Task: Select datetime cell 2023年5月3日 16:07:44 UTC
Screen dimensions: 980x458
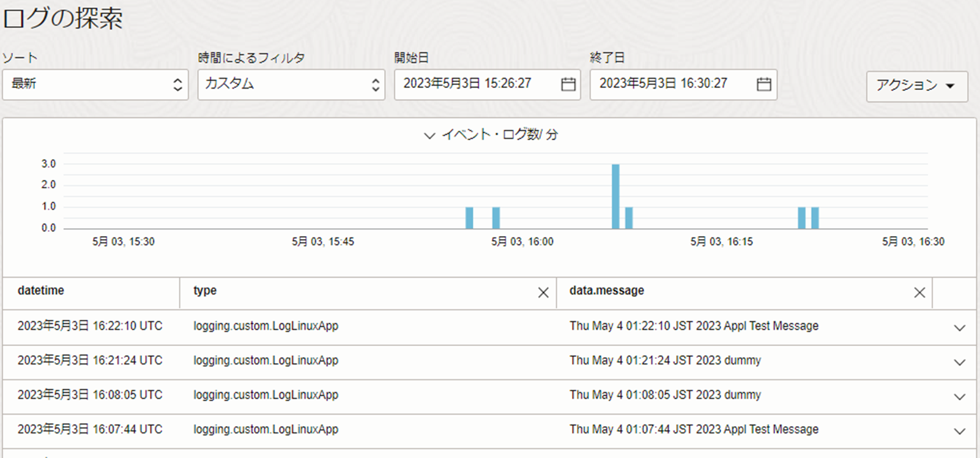Action: click(x=90, y=429)
